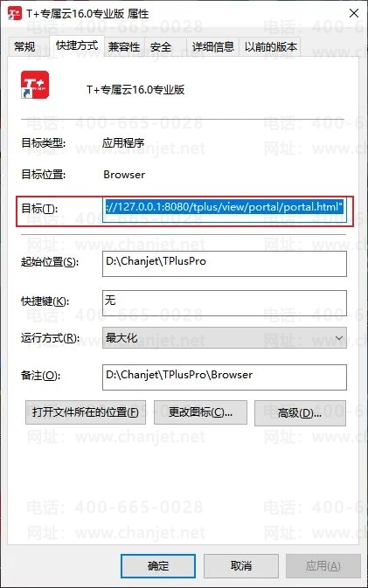Open the 详细信息 tab
Screen dimensions: 368x588
[x=212, y=47]
